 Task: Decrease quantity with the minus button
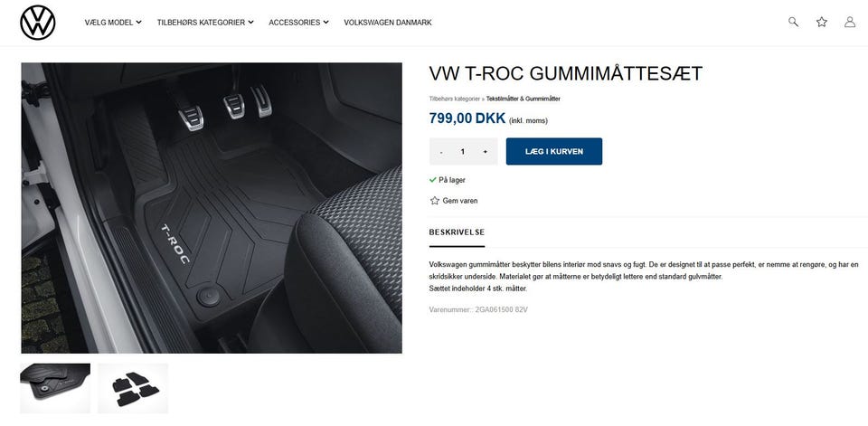[x=440, y=152]
